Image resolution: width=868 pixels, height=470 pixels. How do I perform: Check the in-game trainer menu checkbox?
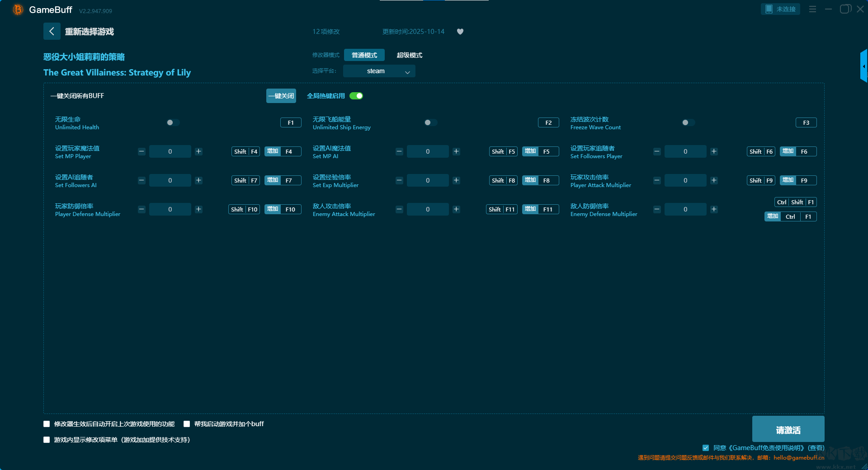point(47,440)
